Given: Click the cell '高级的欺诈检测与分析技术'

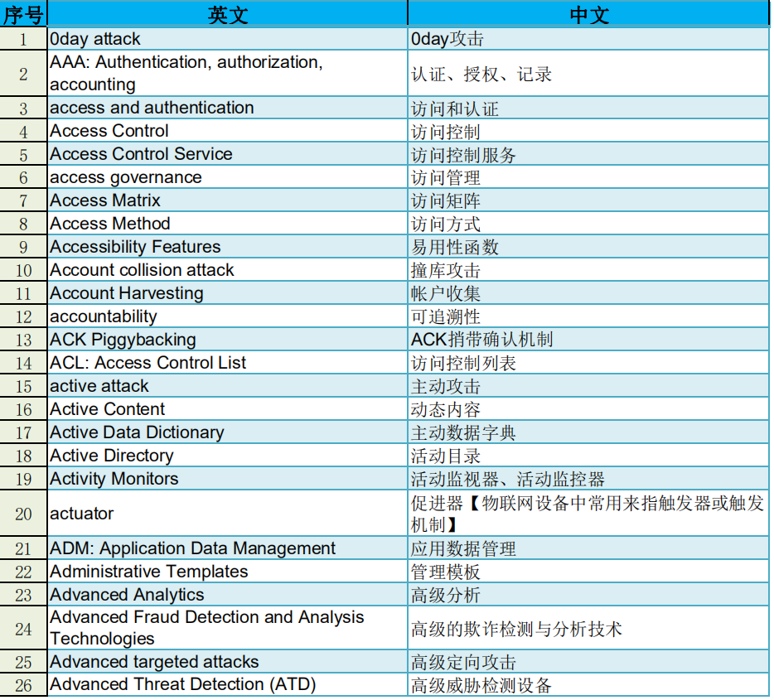Looking at the screenshot, I should point(588,629).
